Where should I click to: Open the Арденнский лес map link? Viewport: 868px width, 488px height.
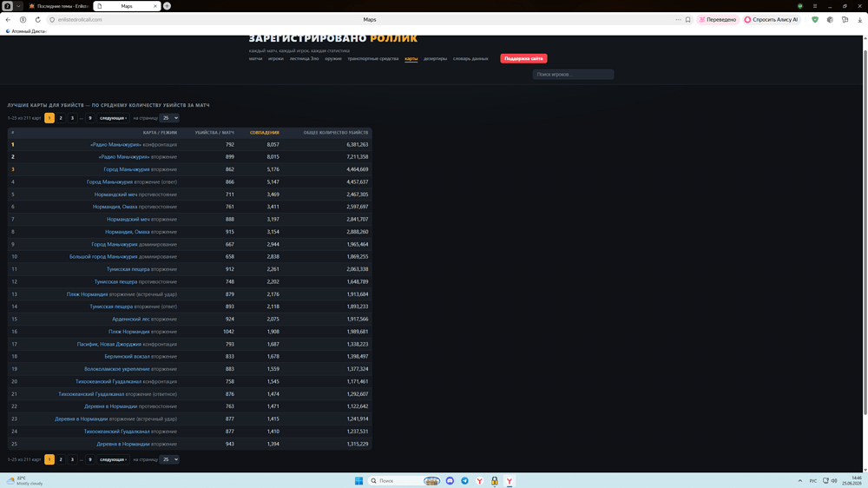(x=131, y=319)
